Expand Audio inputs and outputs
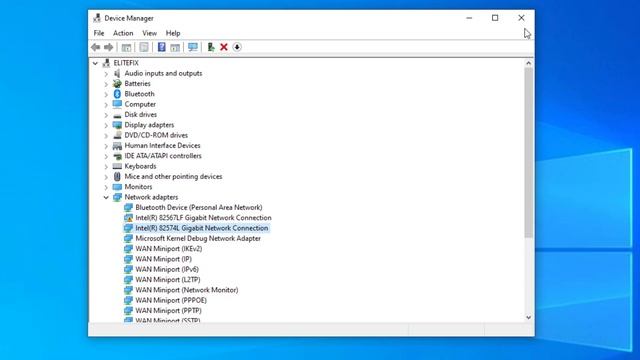Image resolution: width=640 pixels, height=360 pixels. click(106, 74)
